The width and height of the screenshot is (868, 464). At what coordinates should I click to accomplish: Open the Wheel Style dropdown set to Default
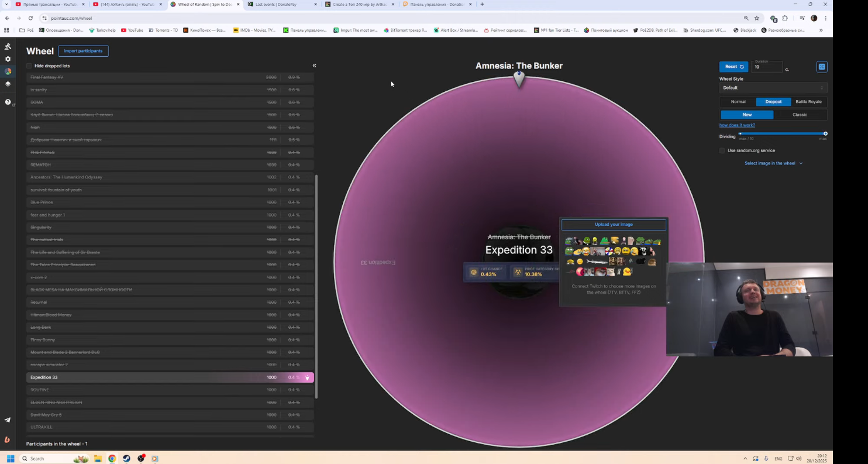click(x=773, y=88)
